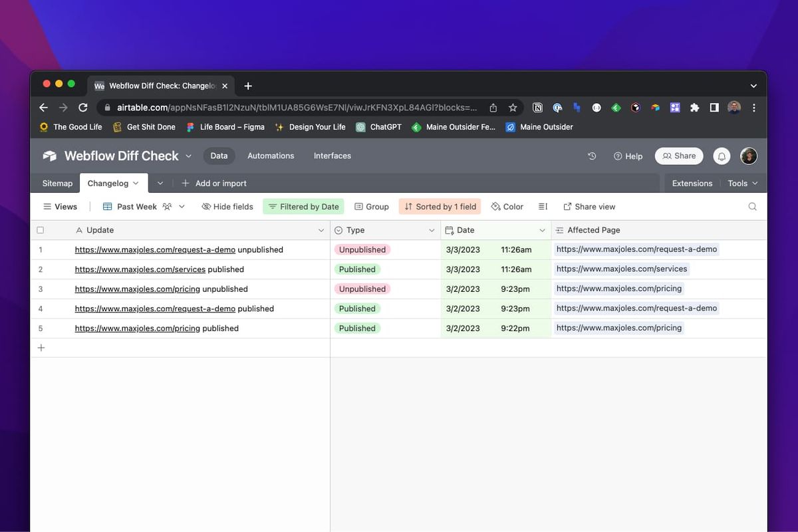
Task: Click the share page icon in address bar
Action: click(x=493, y=108)
